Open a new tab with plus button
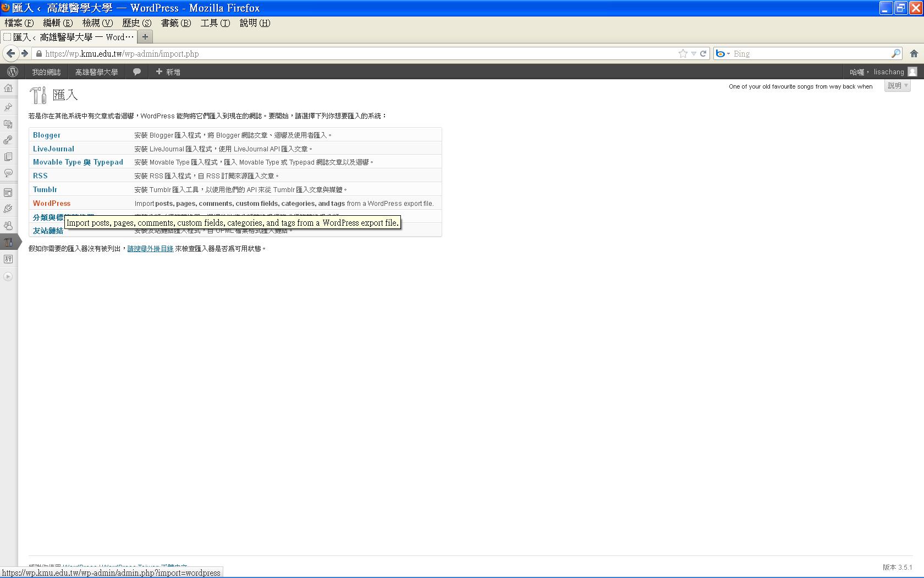924x578 pixels. coord(145,37)
